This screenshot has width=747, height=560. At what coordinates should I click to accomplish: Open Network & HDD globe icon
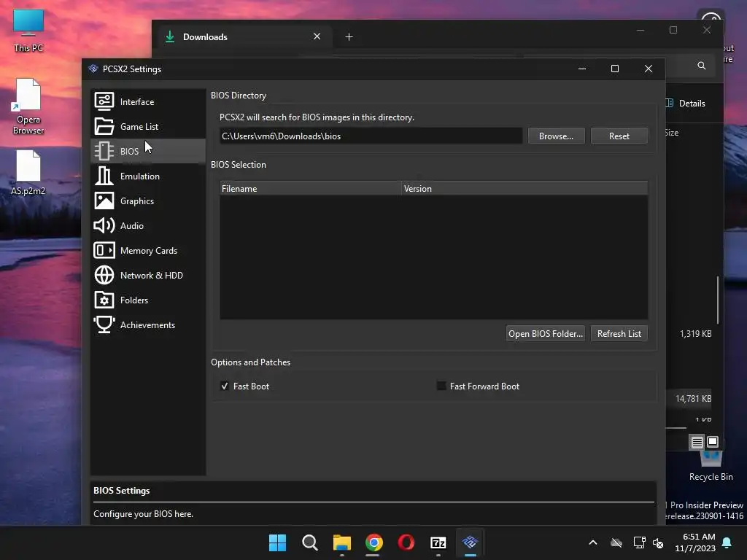[x=104, y=275]
